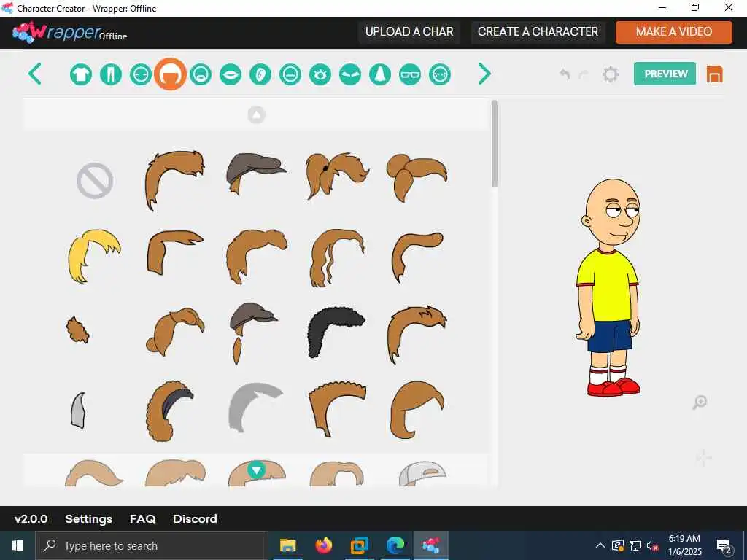The image size is (747, 560).
Task: Click the zoom magnifier icon near character
Action: (700, 402)
